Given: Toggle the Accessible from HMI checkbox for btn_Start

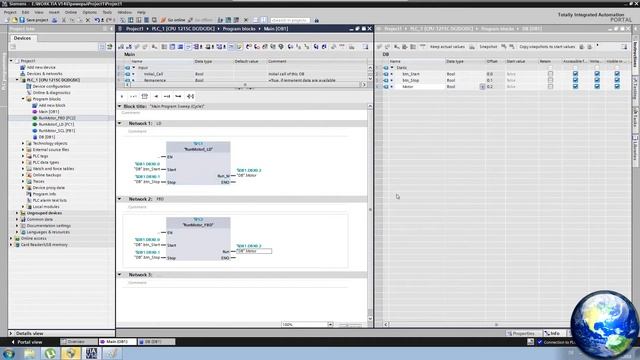Looking at the screenshot, I should point(575,74).
